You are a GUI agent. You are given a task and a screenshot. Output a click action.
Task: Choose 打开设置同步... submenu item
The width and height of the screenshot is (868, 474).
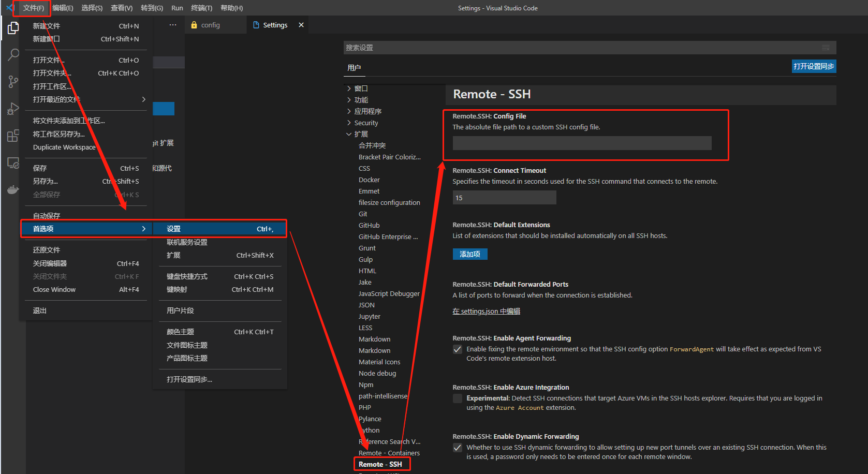pyautogui.click(x=220, y=379)
